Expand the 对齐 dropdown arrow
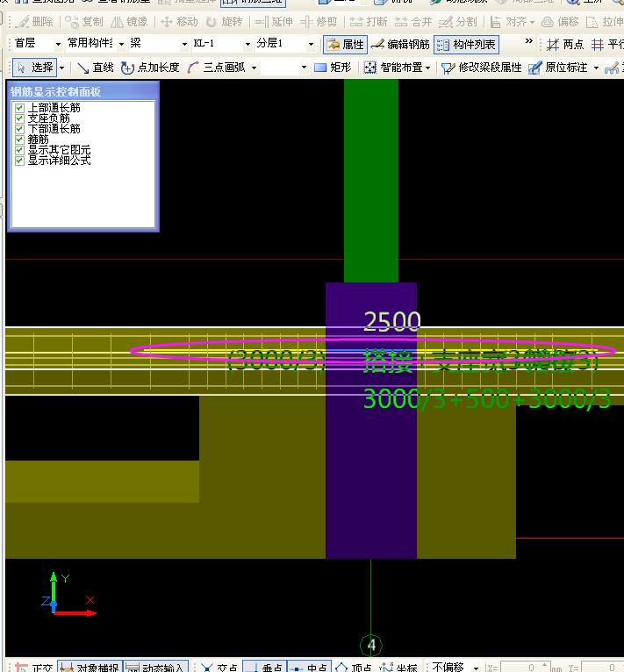The image size is (624, 672). click(532, 21)
